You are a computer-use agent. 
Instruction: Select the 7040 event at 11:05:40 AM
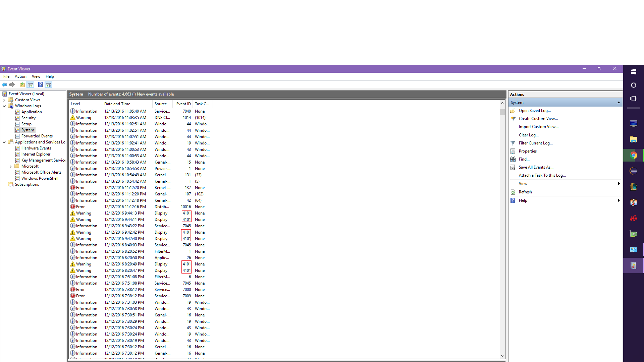[141, 111]
